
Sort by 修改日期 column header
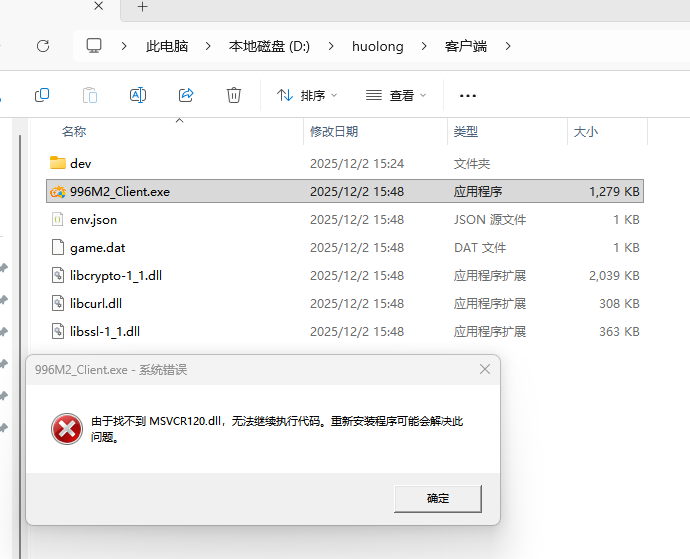click(x=334, y=131)
